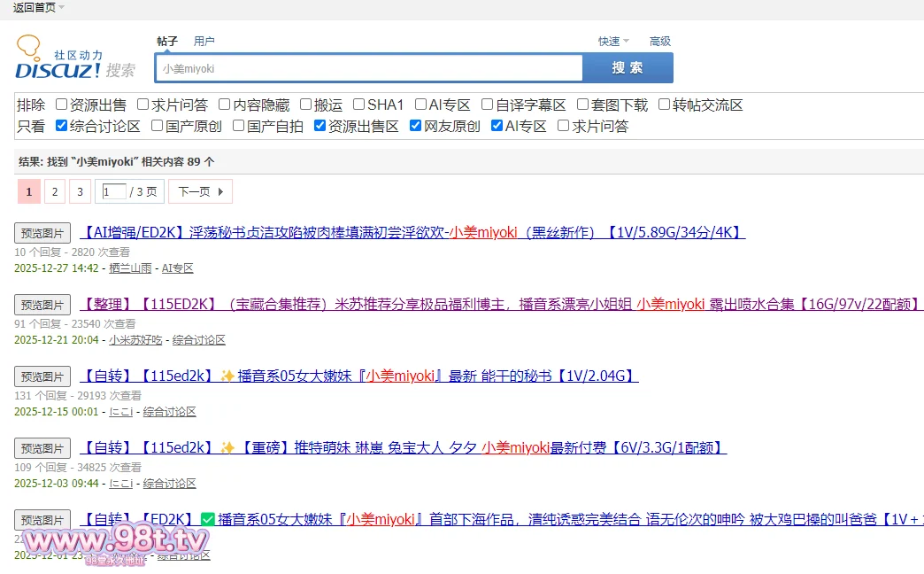
Task: Click 预览图片 for the first result
Action: (42, 233)
